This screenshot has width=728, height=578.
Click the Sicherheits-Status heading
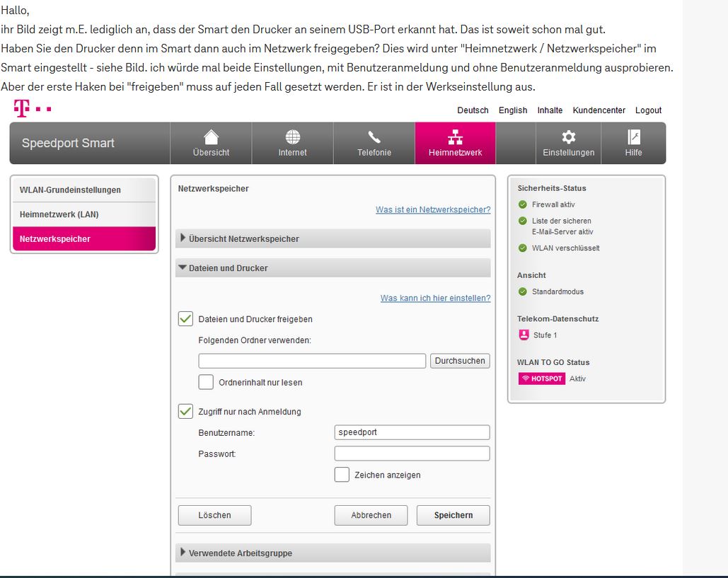click(552, 188)
